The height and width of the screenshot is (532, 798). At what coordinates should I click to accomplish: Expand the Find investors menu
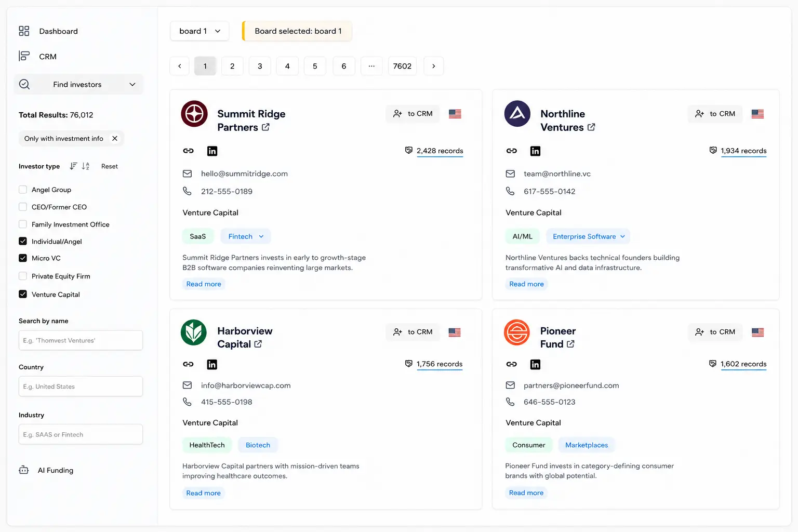point(78,84)
